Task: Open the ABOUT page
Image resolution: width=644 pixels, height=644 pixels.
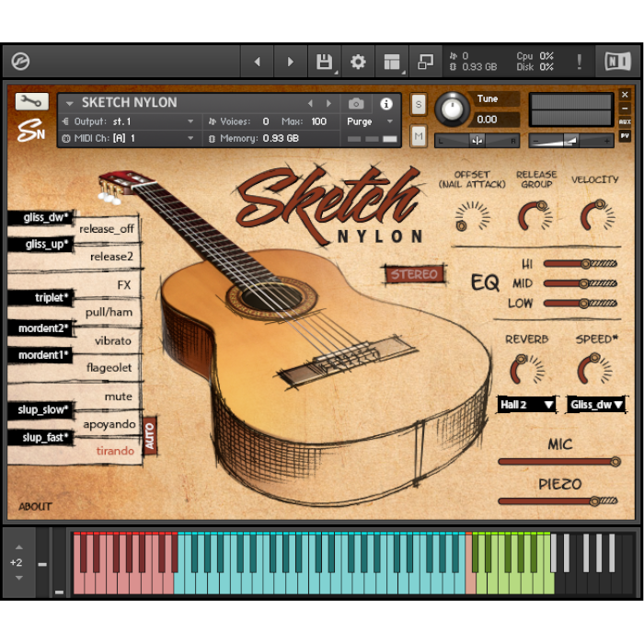Action: pos(35,506)
